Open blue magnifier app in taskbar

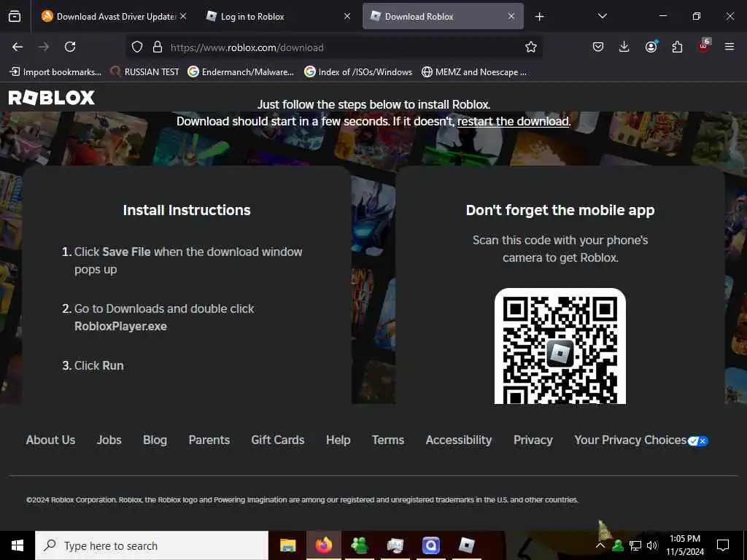point(430,545)
